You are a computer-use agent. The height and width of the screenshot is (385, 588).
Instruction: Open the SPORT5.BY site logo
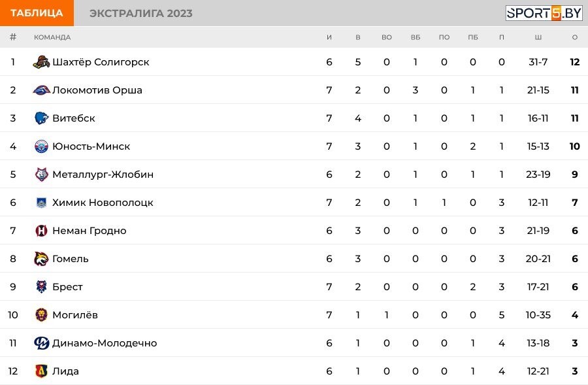544,13
